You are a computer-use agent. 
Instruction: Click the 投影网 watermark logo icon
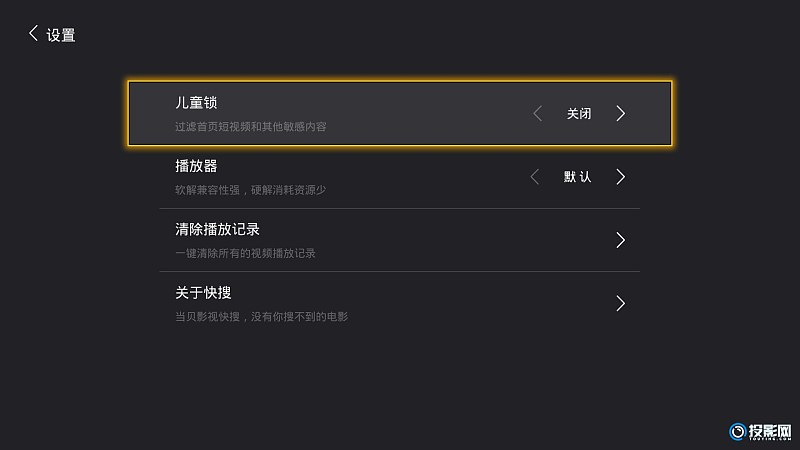[737, 432]
